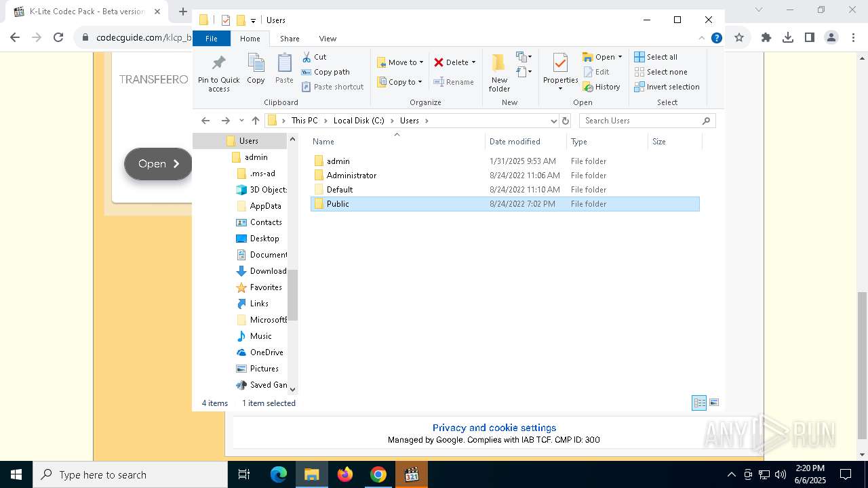The image size is (868, 488).
Task: Open recent locations dropdown arrow
Action: pos(241,121)
